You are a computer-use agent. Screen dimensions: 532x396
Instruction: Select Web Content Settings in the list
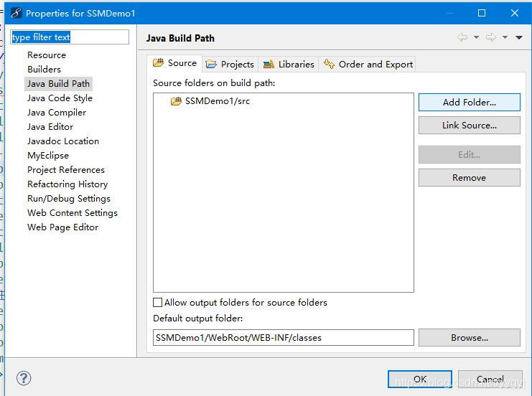[x=73, y=213]
